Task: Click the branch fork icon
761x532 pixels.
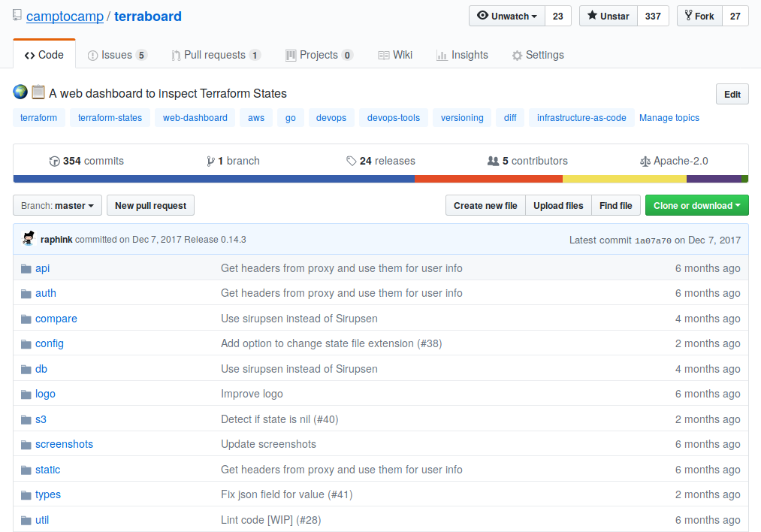Action: coord(210,161)
